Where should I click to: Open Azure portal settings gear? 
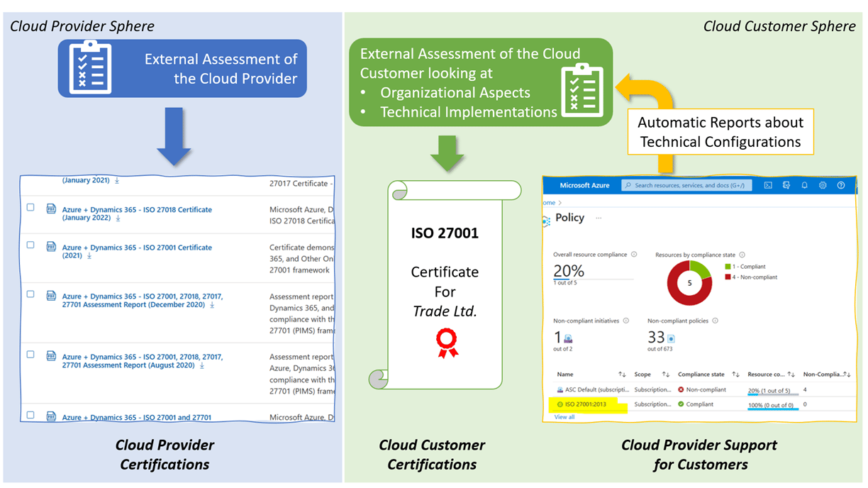pos(823,185)
